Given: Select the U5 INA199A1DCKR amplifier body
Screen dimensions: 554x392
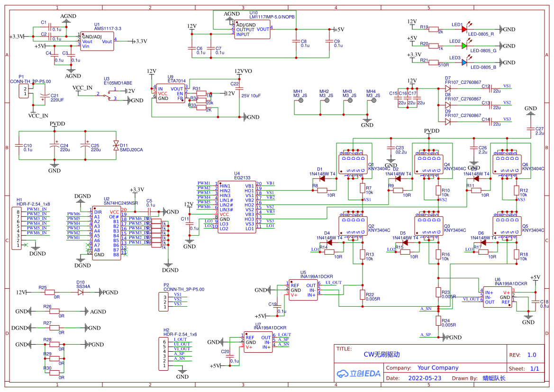Looking at the screenshot, I should pyautogui.click(x=303, y=290).
